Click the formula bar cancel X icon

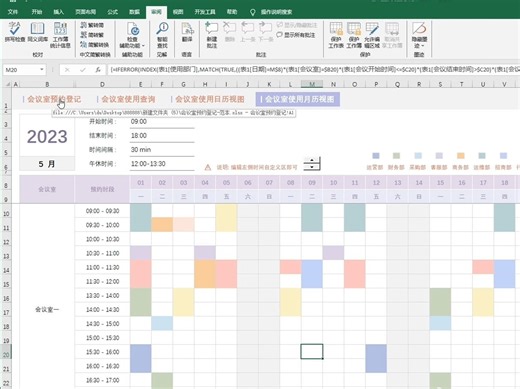click(x=67, y=70)
